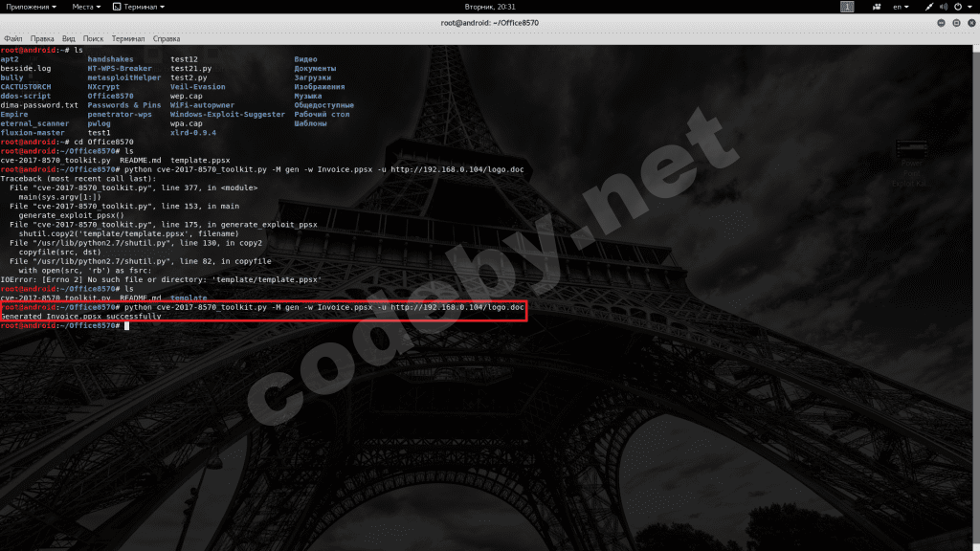Click the text Рабочий стол

pyautogui.click(x=322, y=115)
